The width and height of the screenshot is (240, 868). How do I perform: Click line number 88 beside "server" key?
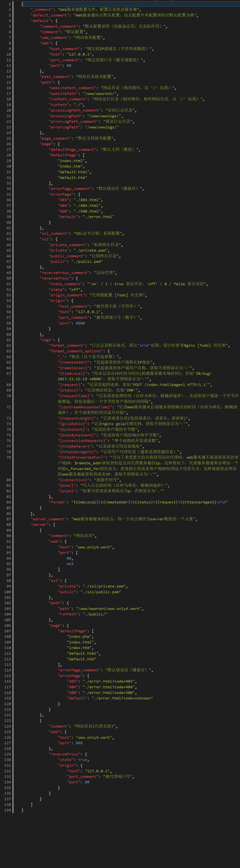pyautogui.click(x=8, y=525)
